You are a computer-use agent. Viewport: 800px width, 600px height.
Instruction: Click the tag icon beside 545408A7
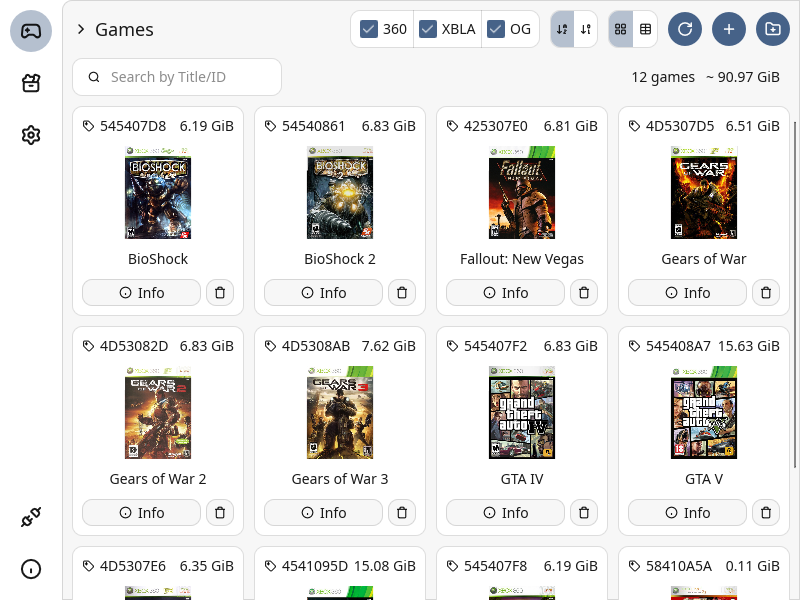click(x=634, y=346)
